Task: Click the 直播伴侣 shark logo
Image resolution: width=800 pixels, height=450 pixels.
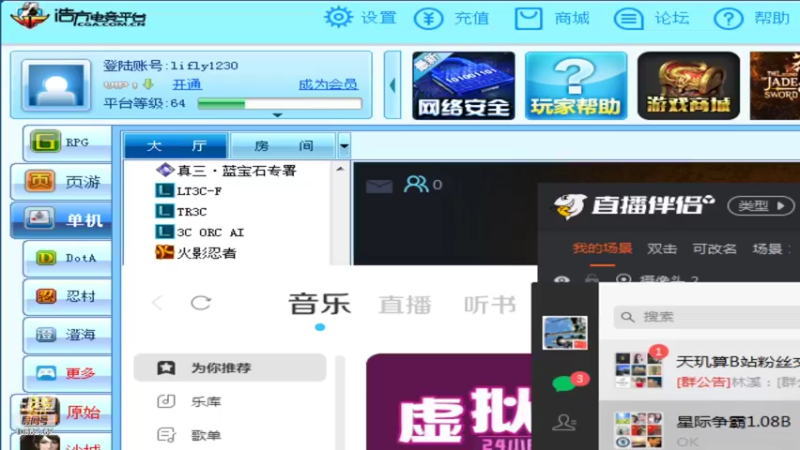Action: click(570, 206)
